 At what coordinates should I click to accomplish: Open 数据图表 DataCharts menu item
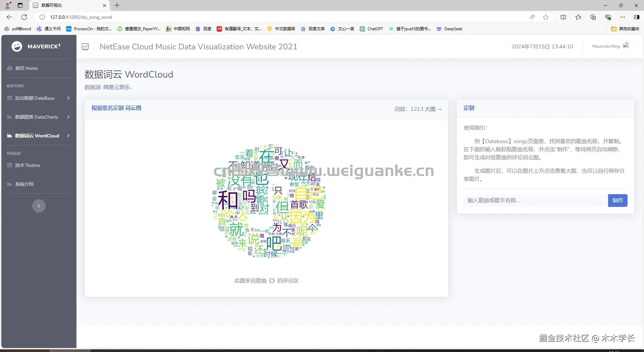click(x=37, y=117)
